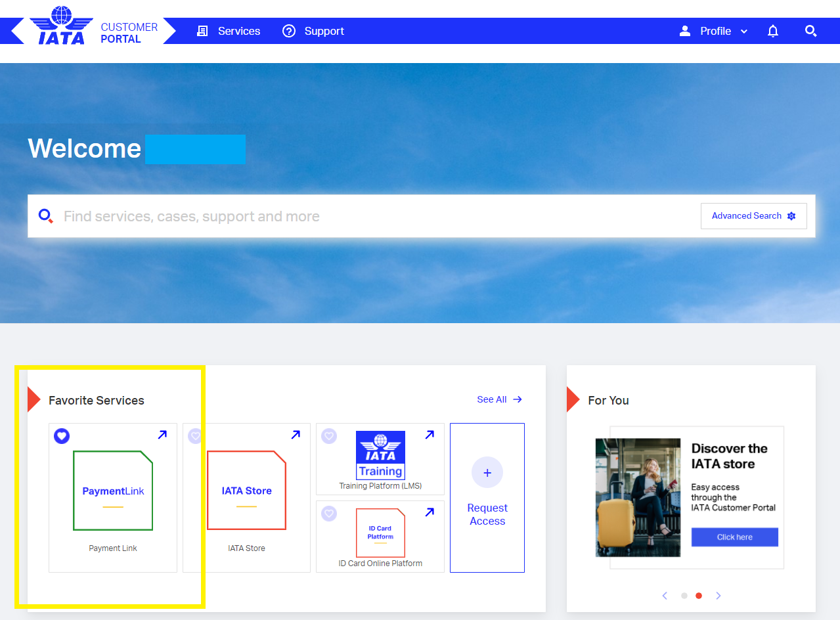The width and height of the screenshot is (840, 620).
Task: Open the notifications bell
Action: pyautogui.click(x=773, y=31)
